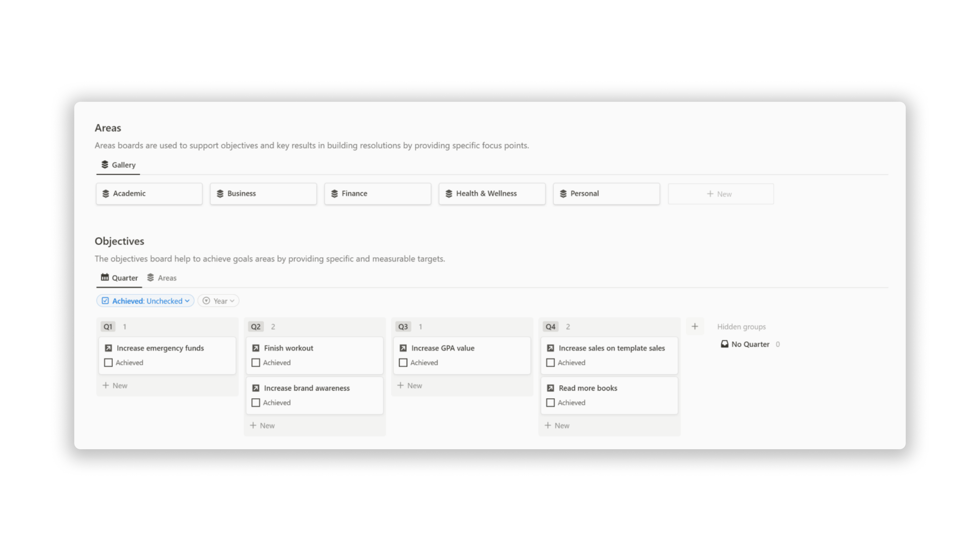
Task: Click arrow icon of Increase sales on template sales
Action: tap(550, 348)
